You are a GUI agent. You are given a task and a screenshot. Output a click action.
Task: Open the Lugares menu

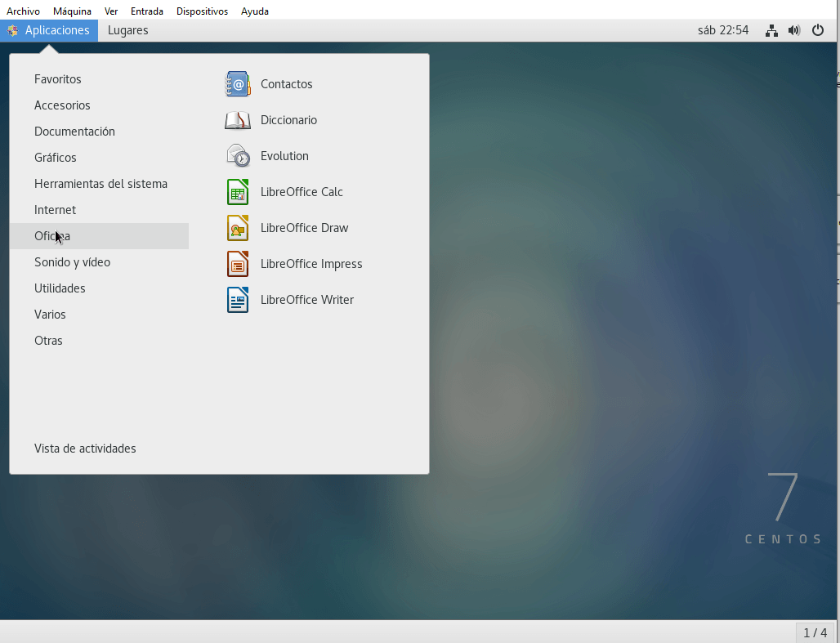[x=128, y=30]
